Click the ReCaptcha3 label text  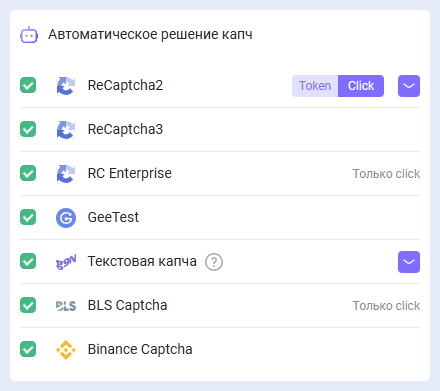125,129
